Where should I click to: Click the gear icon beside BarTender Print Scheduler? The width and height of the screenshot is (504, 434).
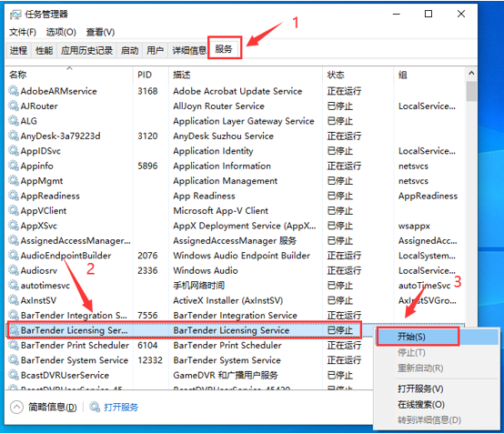coord(14,345)
